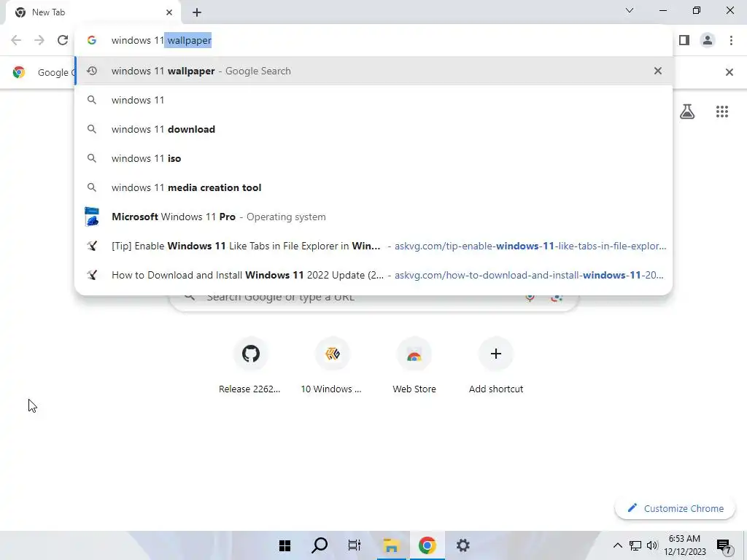
Task: Click the Google G icon in address bar
Action: (92, 41)
